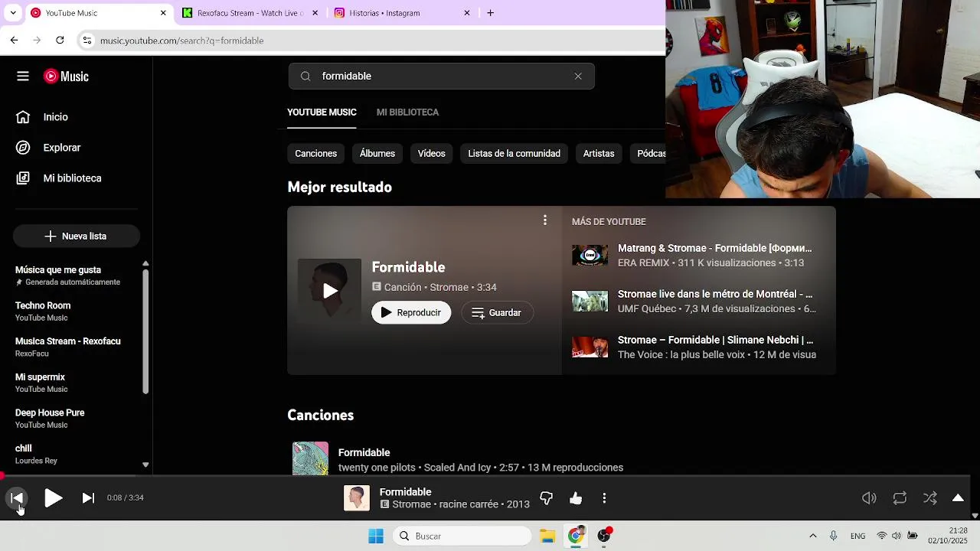
Task: Click the YouTube Music logo
Action: point(66,76)
